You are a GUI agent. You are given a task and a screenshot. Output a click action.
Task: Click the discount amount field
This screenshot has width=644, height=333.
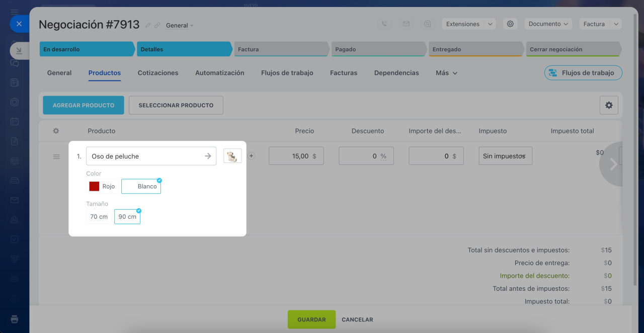(x=436, y=156)
